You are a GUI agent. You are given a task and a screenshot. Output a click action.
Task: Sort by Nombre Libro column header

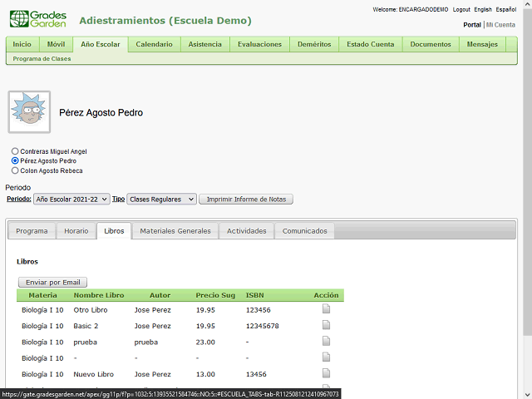[x=99, y=295]
